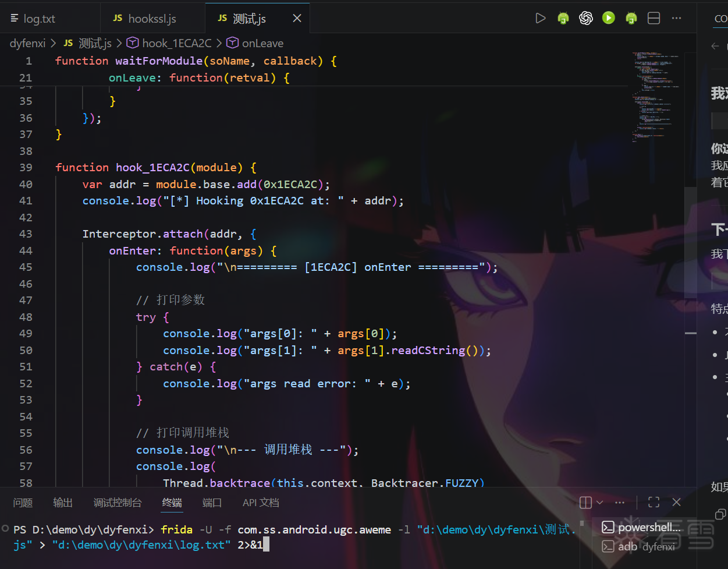
Task: Click the back arrow in the right side panel
Action: point(715,46)
